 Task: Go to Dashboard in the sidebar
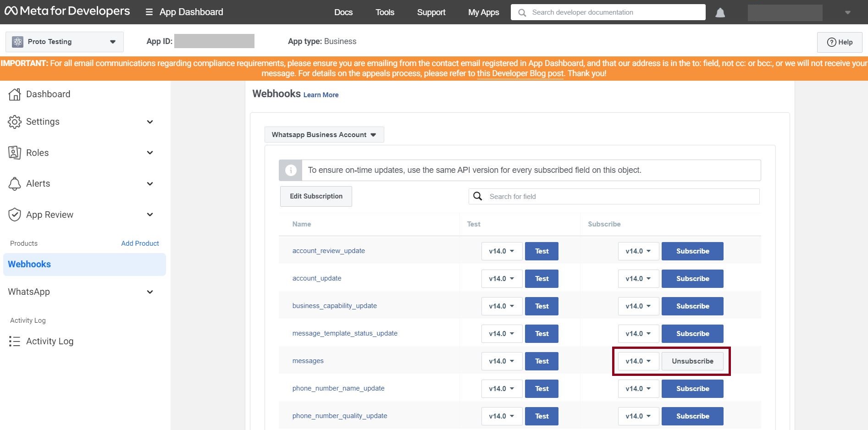48,94
